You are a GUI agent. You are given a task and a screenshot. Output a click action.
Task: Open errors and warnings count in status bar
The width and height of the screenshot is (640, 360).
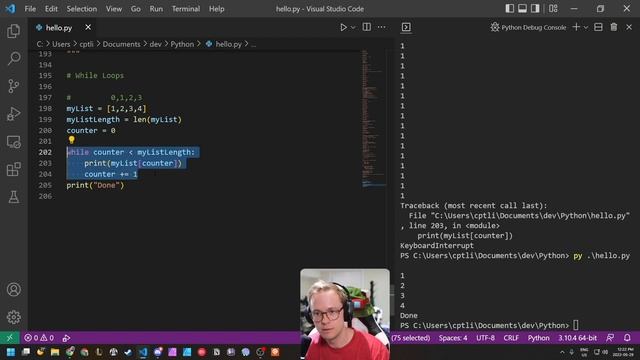click(39, 338)
